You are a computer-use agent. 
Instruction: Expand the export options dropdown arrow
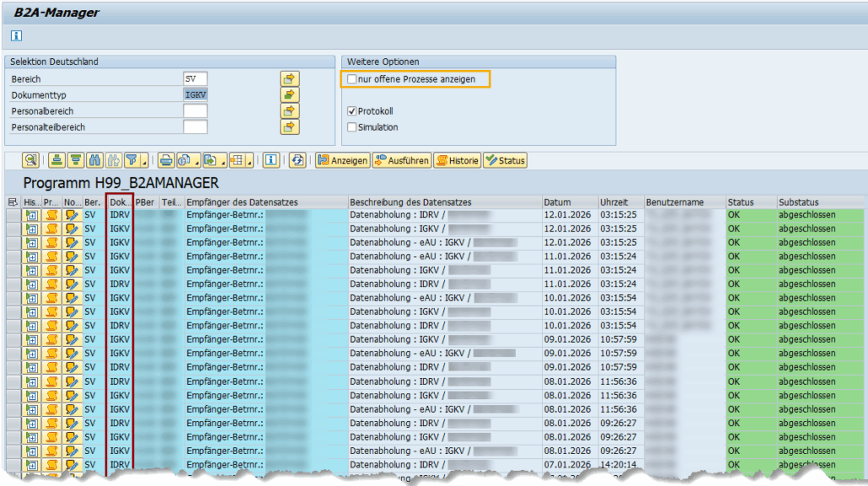coord(222,163)
